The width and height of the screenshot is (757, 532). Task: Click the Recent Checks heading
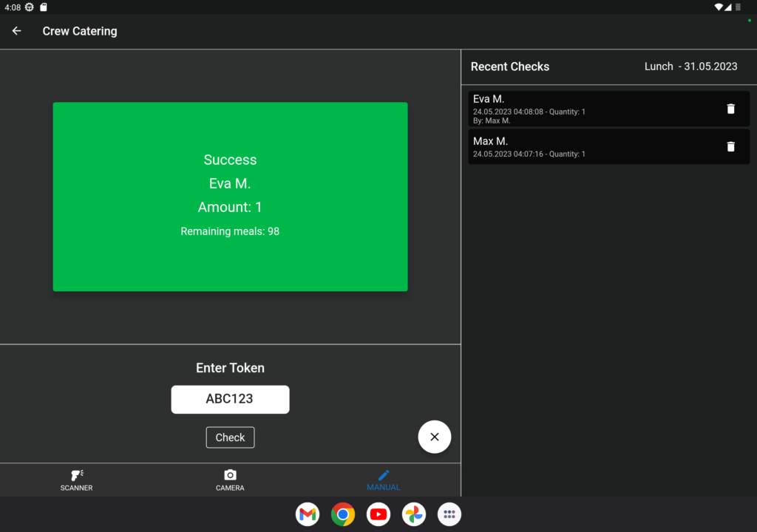510,66
